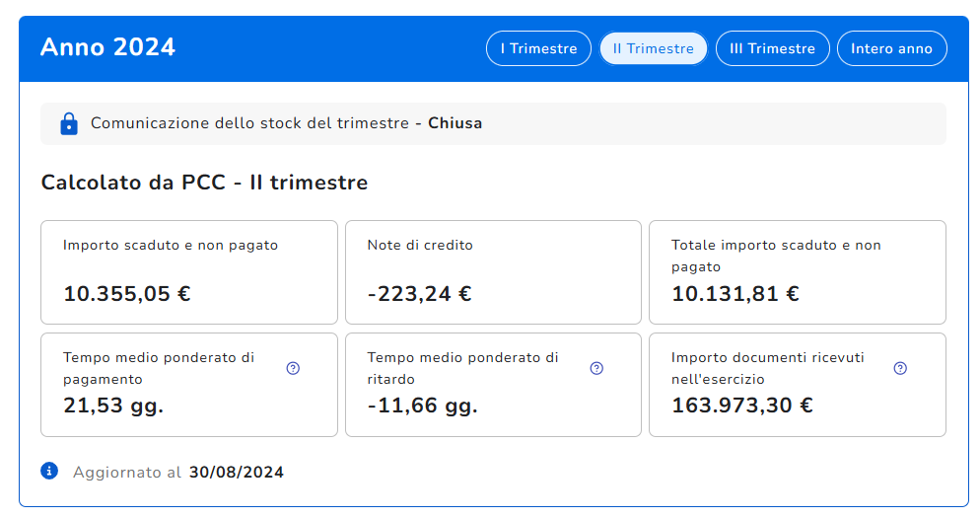Screen dimensions: 980x518
Task: Click the Totale importo scaduto e non pagato label
Action: [776, 256]
